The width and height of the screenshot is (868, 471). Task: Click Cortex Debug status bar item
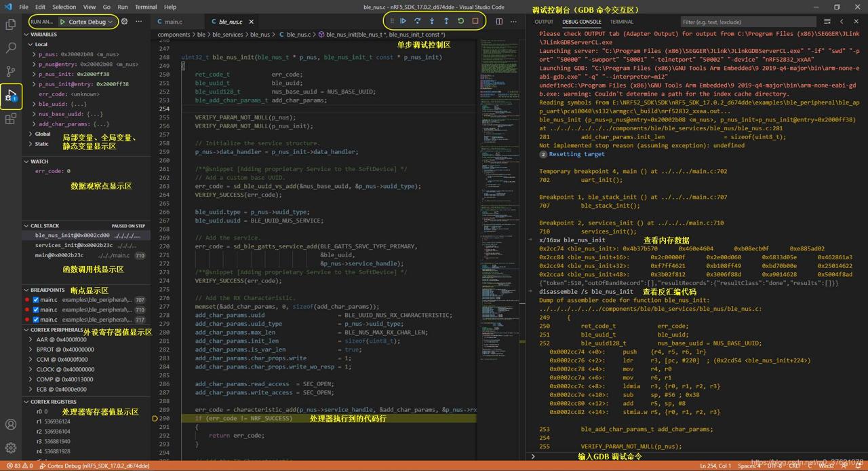click(x=94, y=466)
